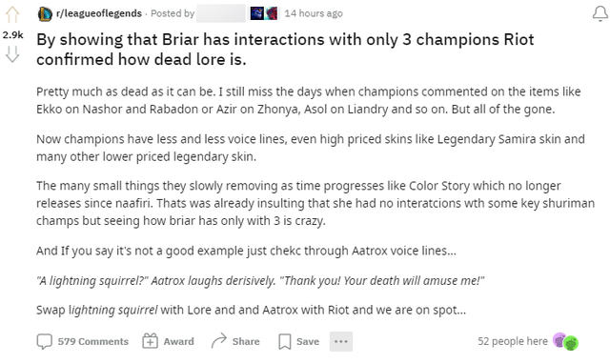This screenshot has height=364, width=610.
Task: Click the green avatar next to people here
Action: tap(571, 343)
